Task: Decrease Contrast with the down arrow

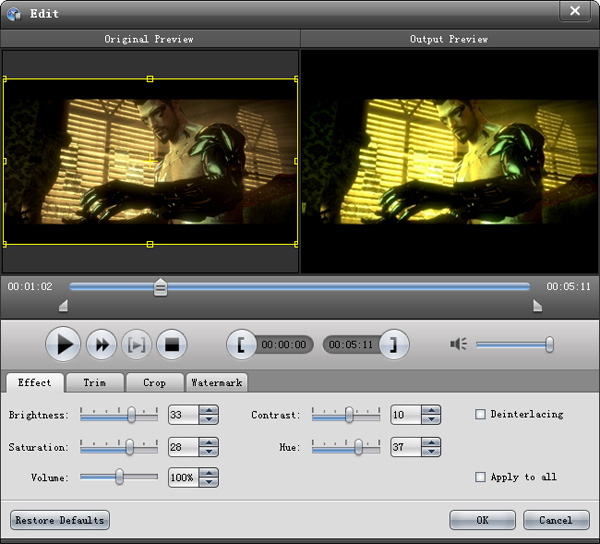Action: coord(431,419)
